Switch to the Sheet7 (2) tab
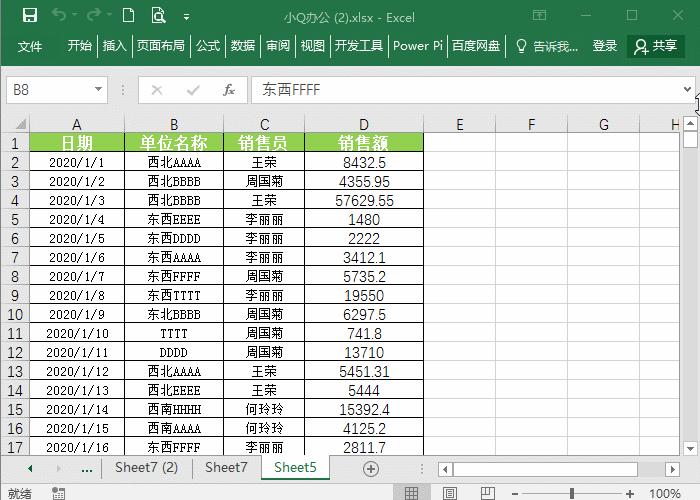 146,467
